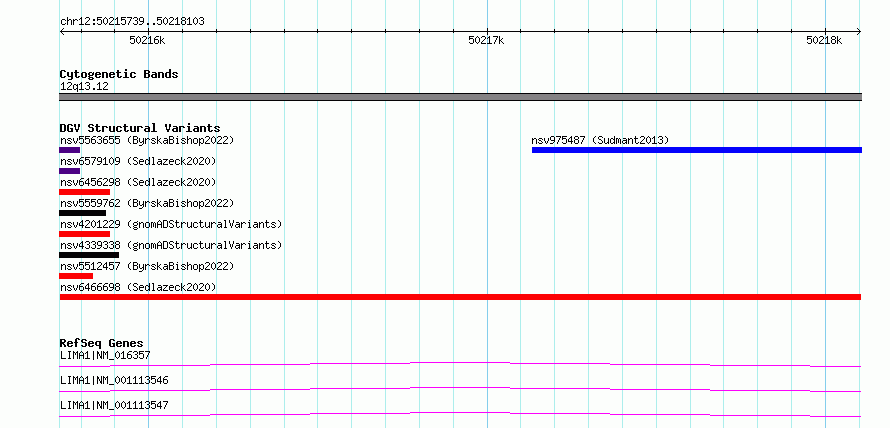Select the LIMA1|NM_001113546 transcript label
Viewport: 890px width, 428px height.
[x=114, y=380]
